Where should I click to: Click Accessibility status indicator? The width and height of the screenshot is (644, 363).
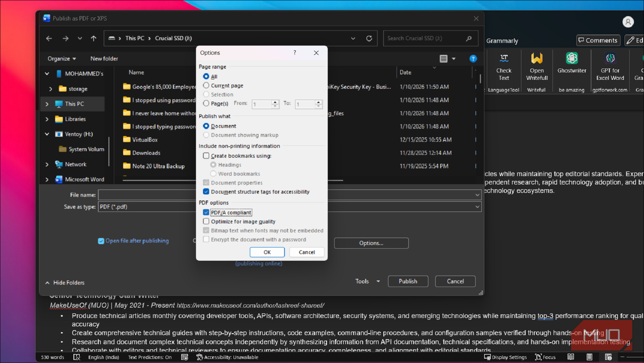coord(228,357)
